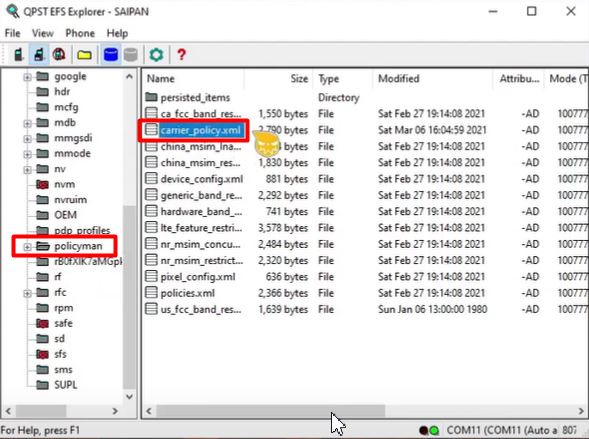Click the green gear toolbar icon
This screenshot has width=589, height=439.
[156, 55]
